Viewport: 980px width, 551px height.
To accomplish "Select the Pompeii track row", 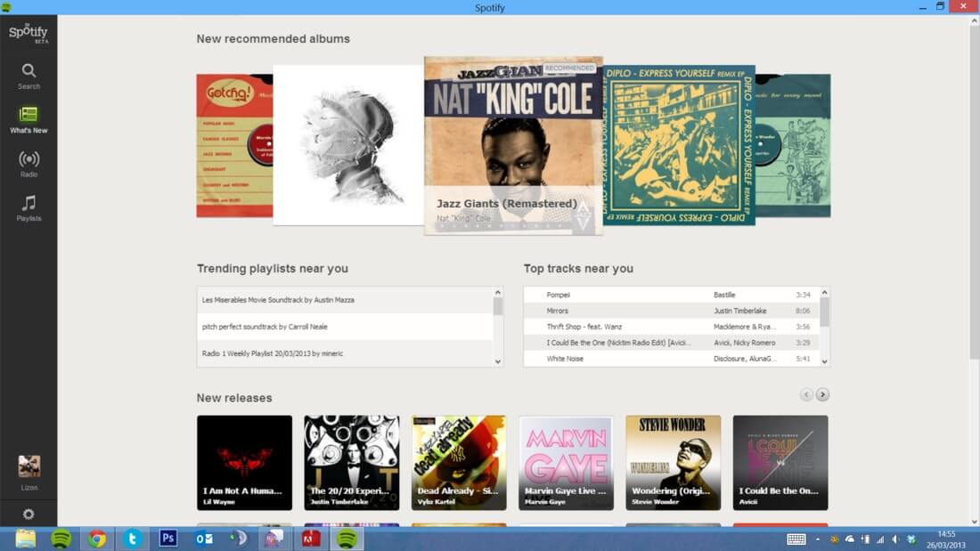I will point(672,295).
